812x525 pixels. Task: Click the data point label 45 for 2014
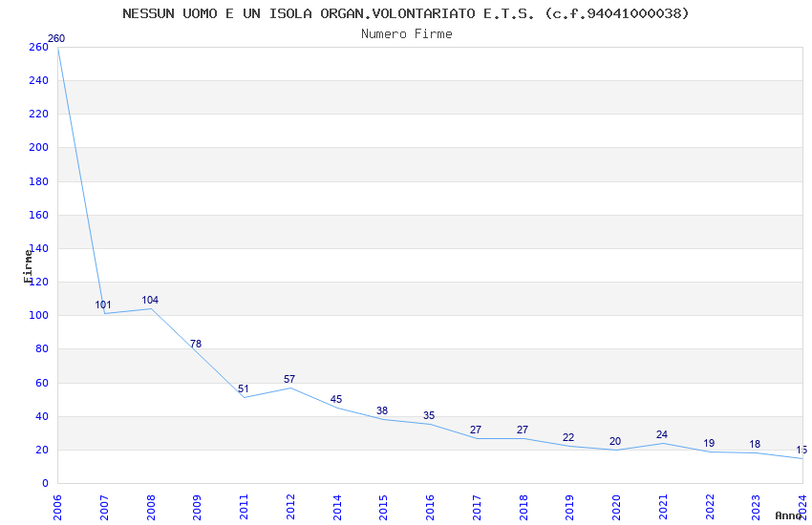tap(336, 399)
